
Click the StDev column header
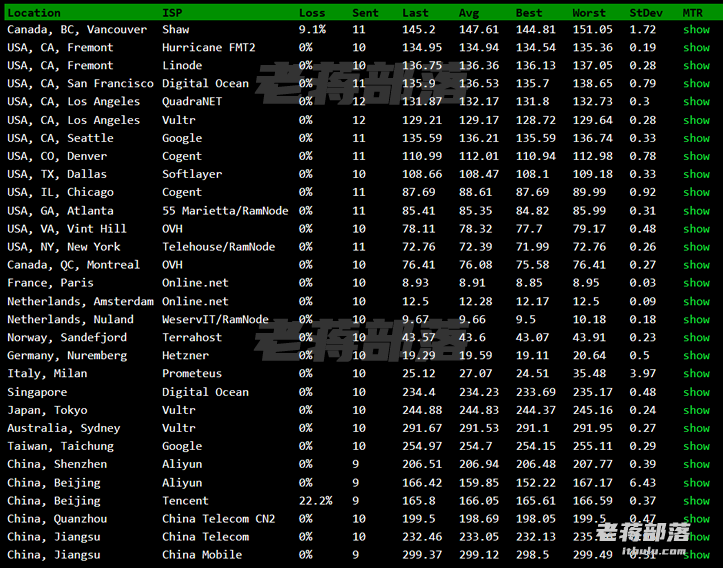[646, 13]
